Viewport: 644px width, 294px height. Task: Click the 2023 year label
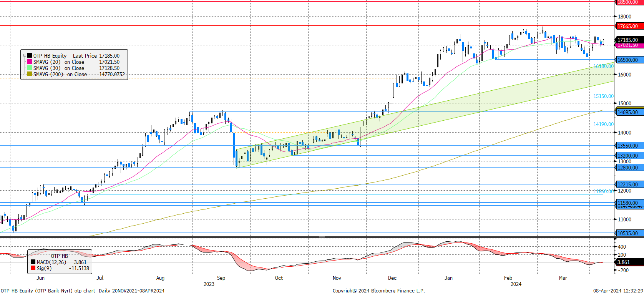(x=209, y=284)
